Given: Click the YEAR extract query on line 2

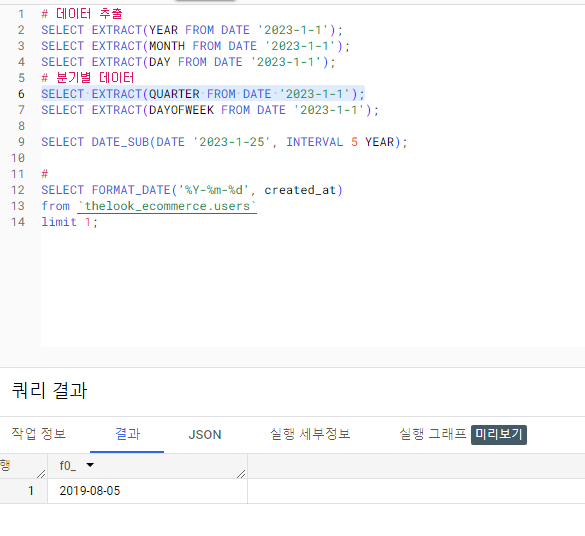Looking at the screenshot, I should pyautogui.click(x=192, y=30).
